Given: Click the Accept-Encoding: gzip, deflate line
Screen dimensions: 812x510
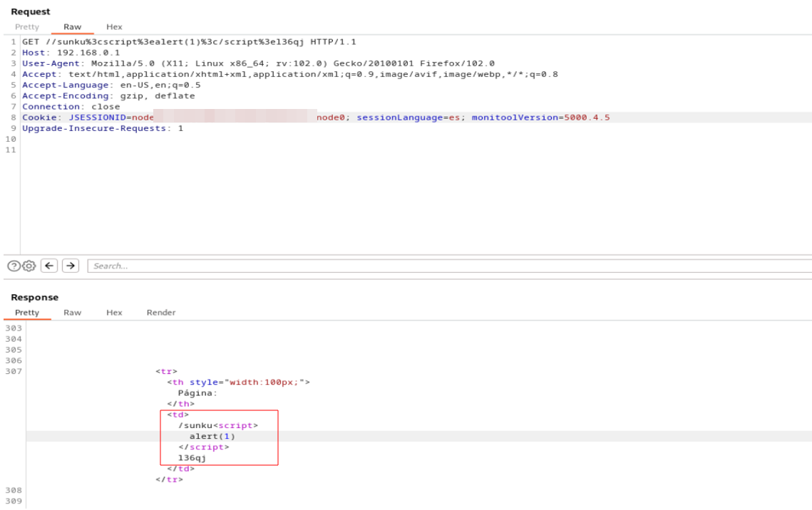Looking at the screenshot, I should (x=109, y=96).
